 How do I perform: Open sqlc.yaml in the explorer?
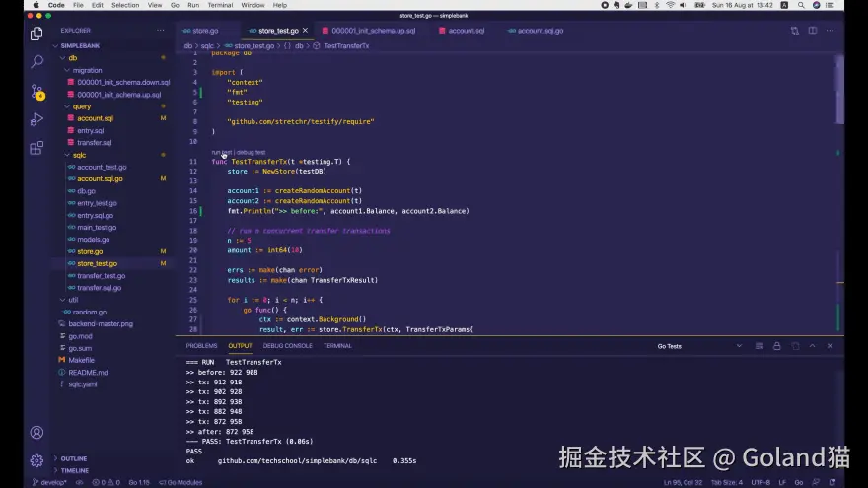pos(83,384)
